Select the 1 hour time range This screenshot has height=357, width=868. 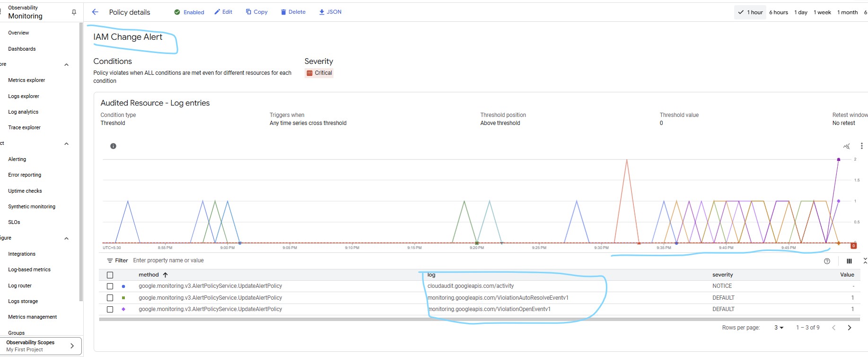pos(750,12)
